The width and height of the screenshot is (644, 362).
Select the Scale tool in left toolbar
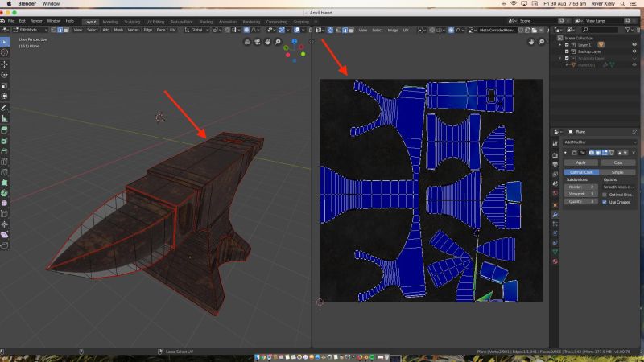[5, 85]
